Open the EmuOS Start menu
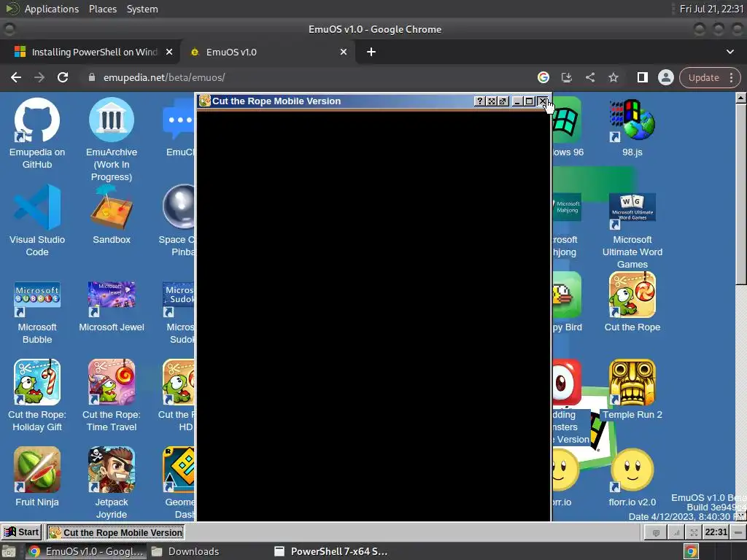 (x=22, y=532)
